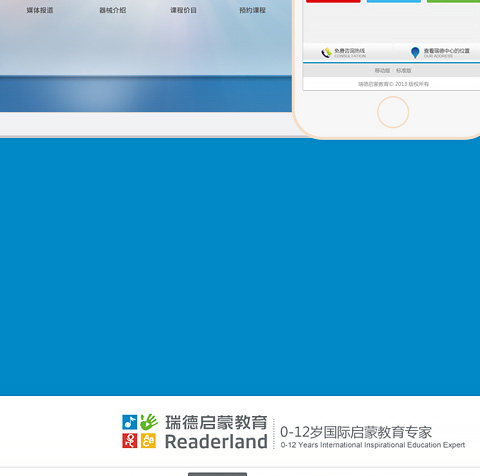The height and width of the screenshot is (476, 480).
Task: Tap the phone's round home button
Action: 393,112
